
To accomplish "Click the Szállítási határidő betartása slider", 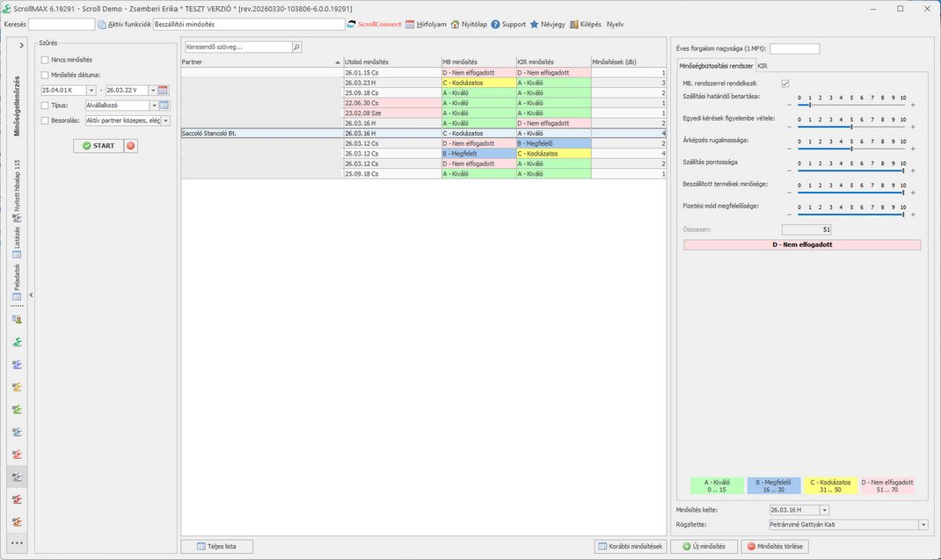I will 850,105.
